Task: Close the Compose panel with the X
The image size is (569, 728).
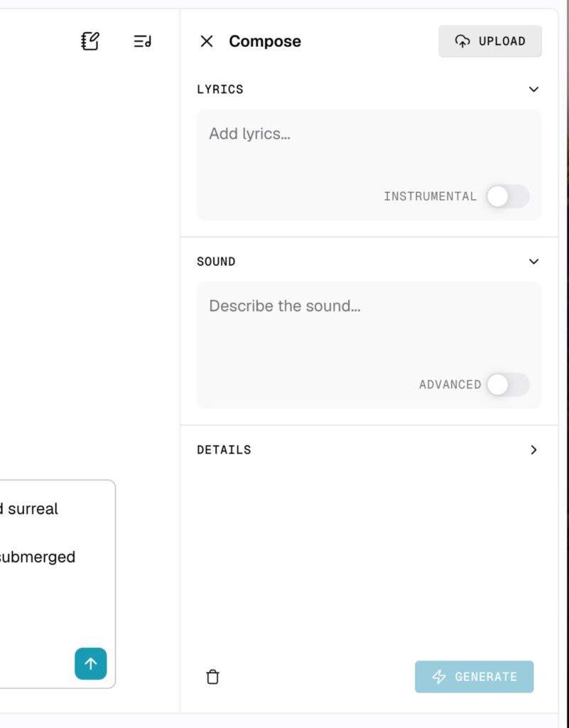Action: pyautogui.click(x=206, y=41)
